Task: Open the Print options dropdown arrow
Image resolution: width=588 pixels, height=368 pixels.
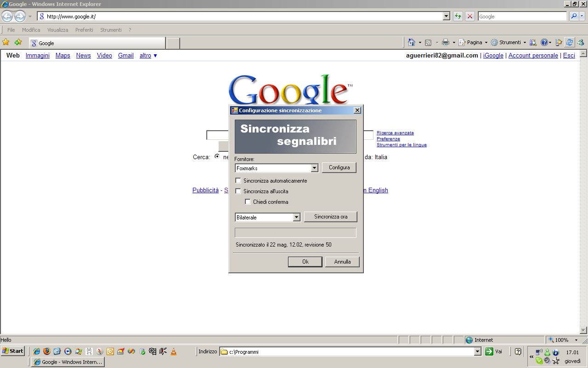Action: point(454,42)
